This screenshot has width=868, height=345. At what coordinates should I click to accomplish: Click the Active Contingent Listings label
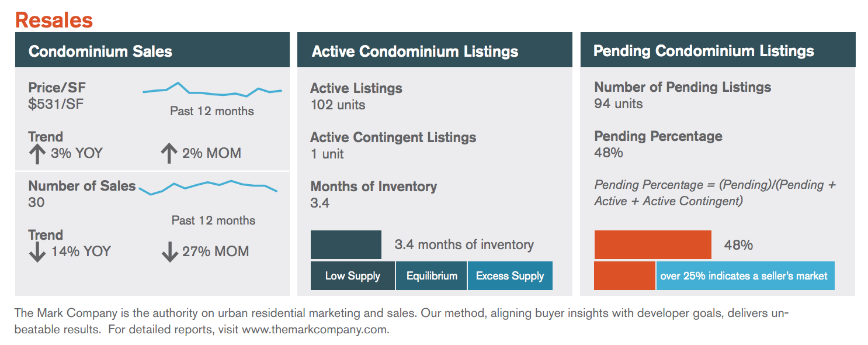tap(393, 137)
